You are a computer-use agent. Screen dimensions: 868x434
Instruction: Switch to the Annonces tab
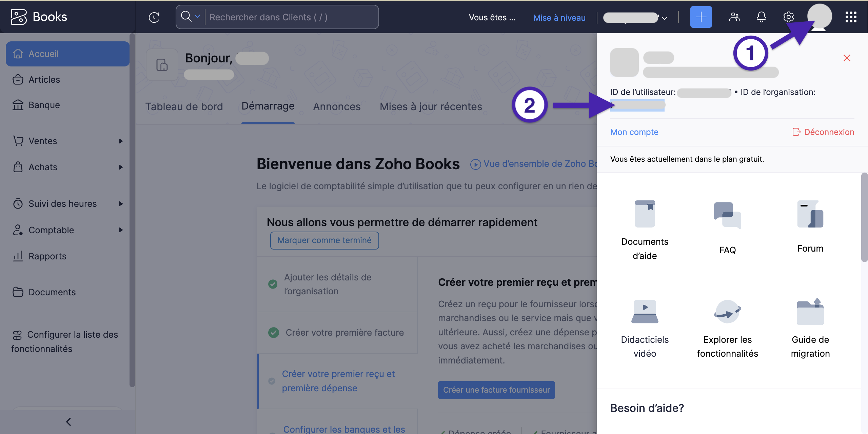click(x=336, y=107)
